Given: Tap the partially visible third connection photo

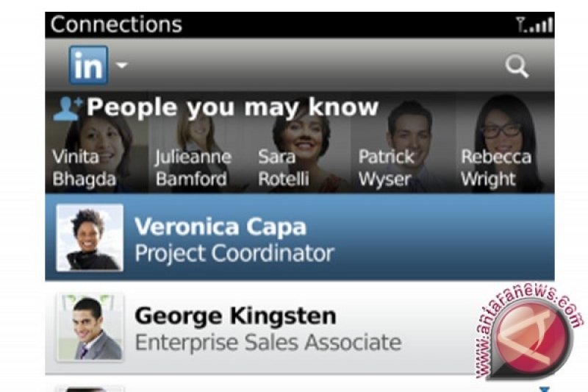Looking at the screenshot, I should tap(90, 387).
